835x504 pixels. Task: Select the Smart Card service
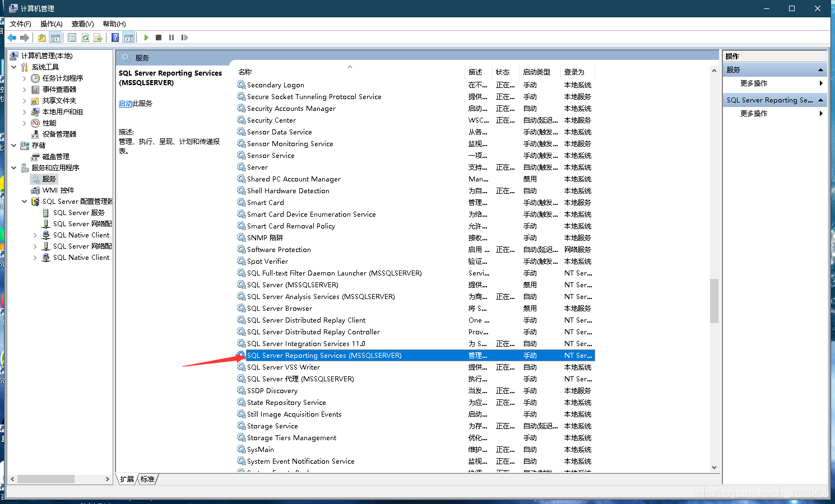(266, 203)
